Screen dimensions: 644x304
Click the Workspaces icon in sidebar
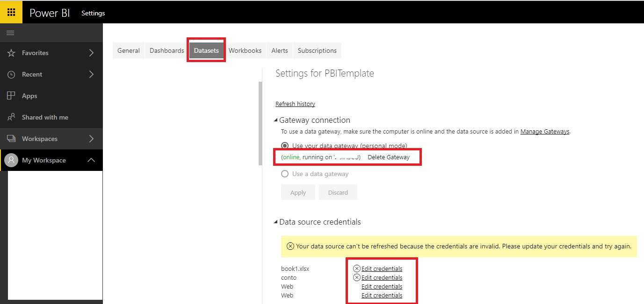(x=12, y=139)
